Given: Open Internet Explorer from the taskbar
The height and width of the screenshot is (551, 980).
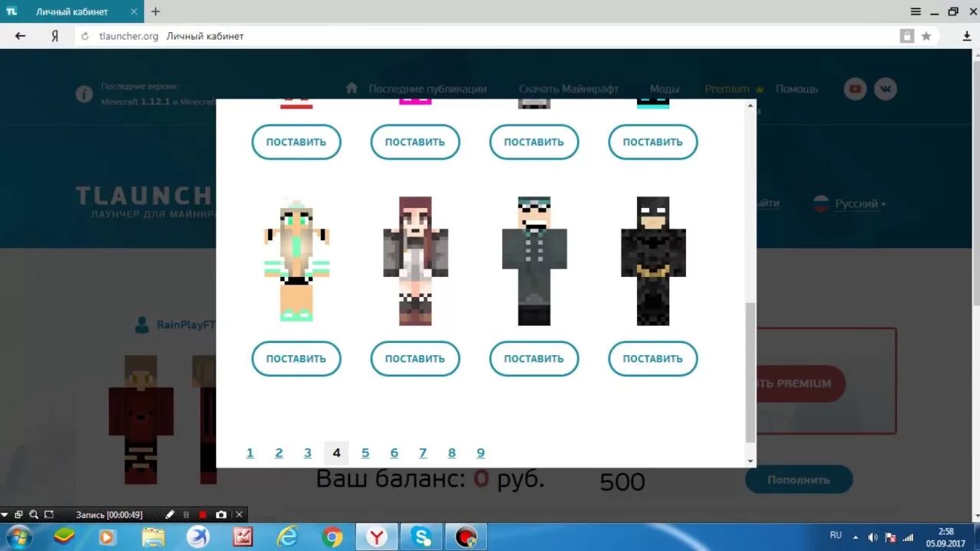Looking at the screenshot, I should click(x=288, y=537).
